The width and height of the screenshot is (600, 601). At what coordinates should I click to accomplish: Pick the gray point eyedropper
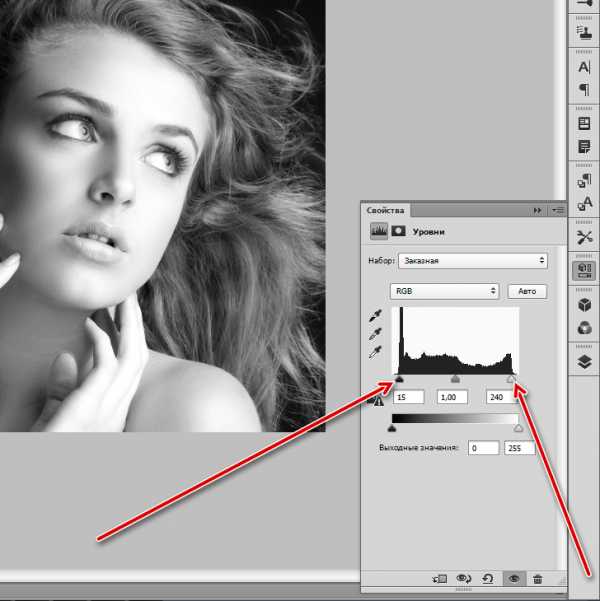click(375, 334)
